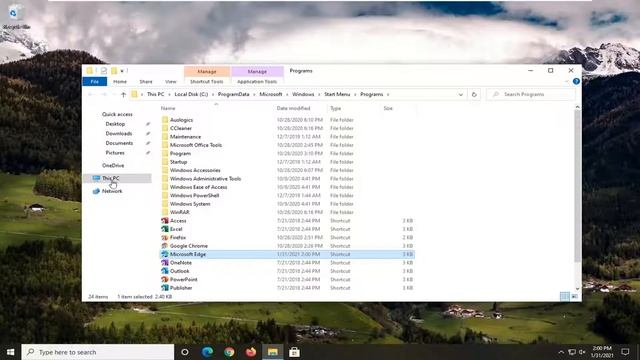
Task: Select the Google Chrome shortcut icon
Action: 165,246
